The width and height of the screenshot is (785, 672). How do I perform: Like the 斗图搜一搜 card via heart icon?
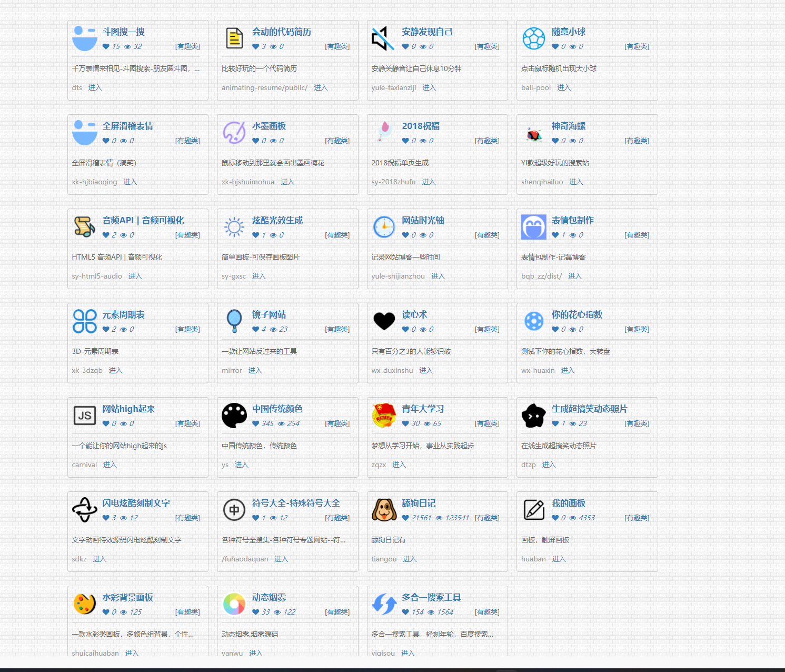point(106,46)
